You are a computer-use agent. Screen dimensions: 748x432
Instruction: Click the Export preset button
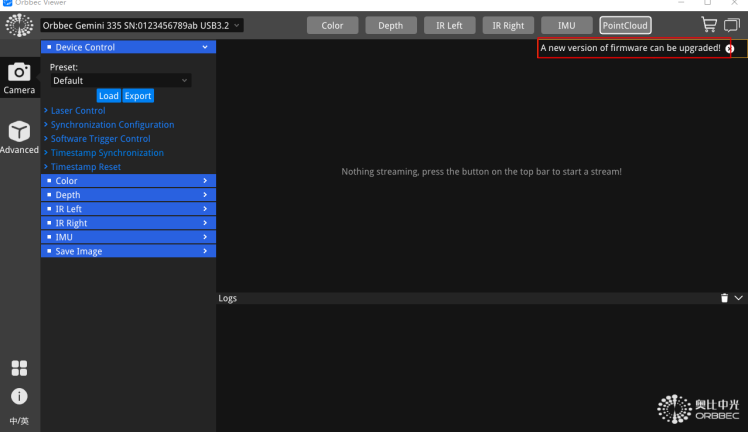point(138,96)
